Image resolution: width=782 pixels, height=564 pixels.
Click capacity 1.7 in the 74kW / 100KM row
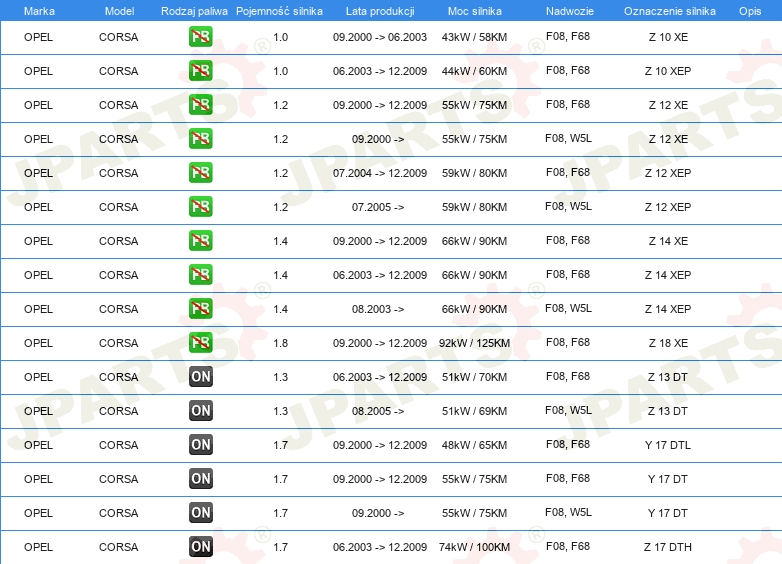tap(281, 547)
